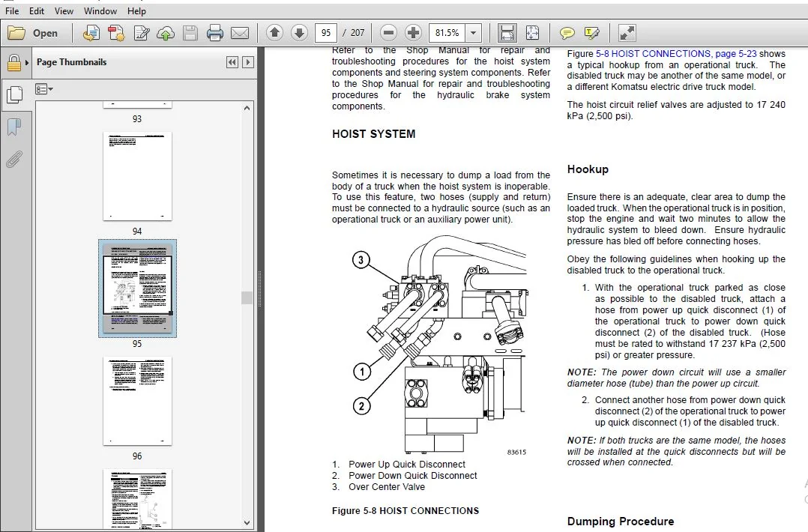Click thumbnail scrollbar up arrow

point(247,108)
